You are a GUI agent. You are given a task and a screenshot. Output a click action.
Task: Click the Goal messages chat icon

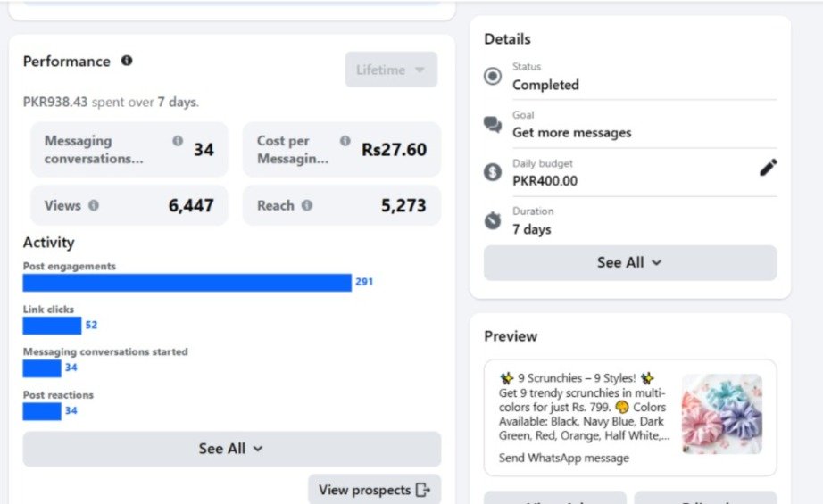click(493, 125)
